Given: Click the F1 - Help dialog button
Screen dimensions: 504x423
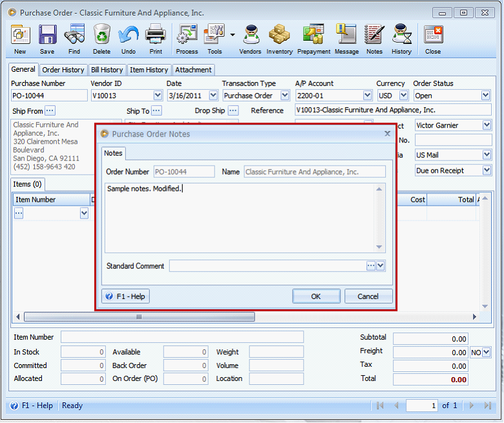Looking at the screenshot, I should [126, 296].
